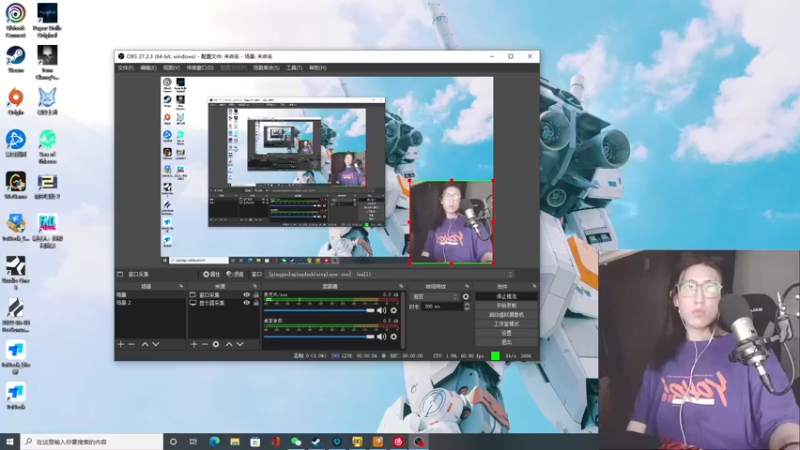Toggle visibility eye of window capture source
This screenshot has width=800, height=450.
point(246,295)
